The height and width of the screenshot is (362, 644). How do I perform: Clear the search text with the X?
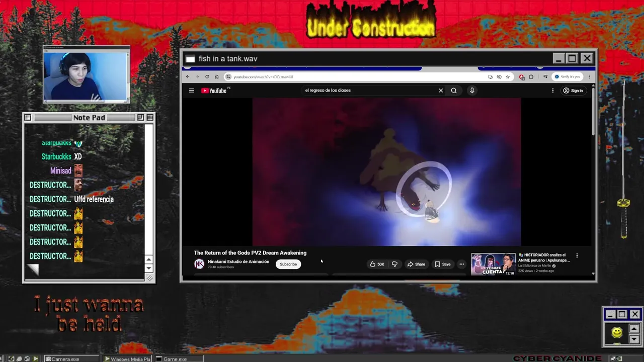click(441, 90)
